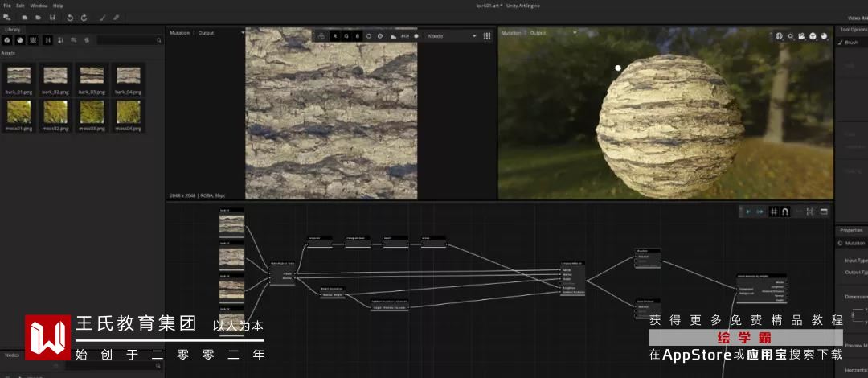Viewport: 868px width, 378px height.
Task: Toggle the grid icon in node graph toolbar
Action: pos(774,212)
